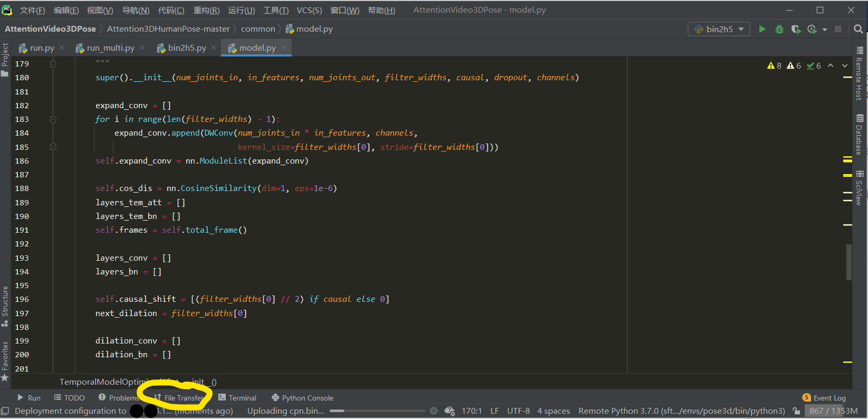
Task: Open the File Transfer tool window
Action: pyautogui.click(x=179, y=398)
